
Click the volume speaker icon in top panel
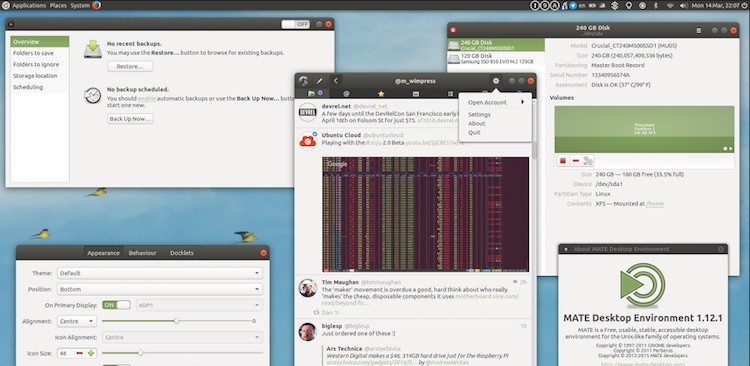click(x=683, y=5)
